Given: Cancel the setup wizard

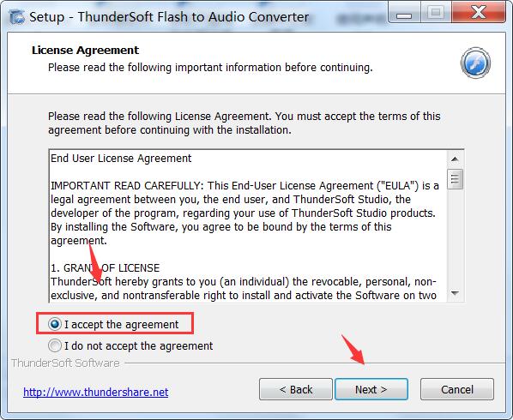Looking at the screenshot, I should [457, 389].
